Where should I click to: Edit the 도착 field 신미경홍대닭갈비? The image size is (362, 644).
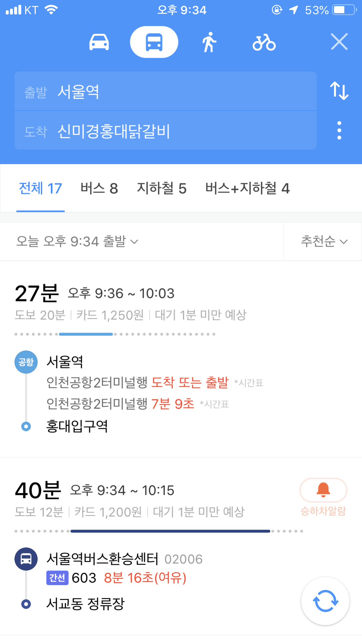point(166,131)
